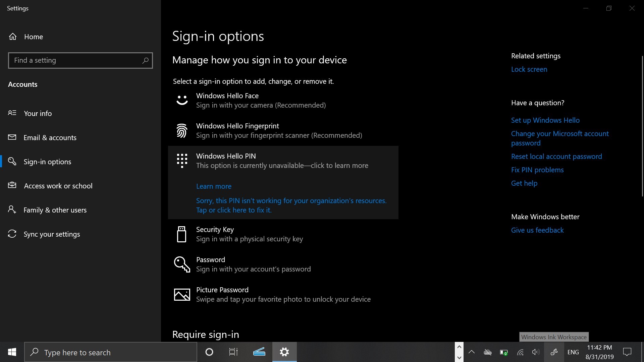Click the Email & accounts envelope icon

[12, 137]
